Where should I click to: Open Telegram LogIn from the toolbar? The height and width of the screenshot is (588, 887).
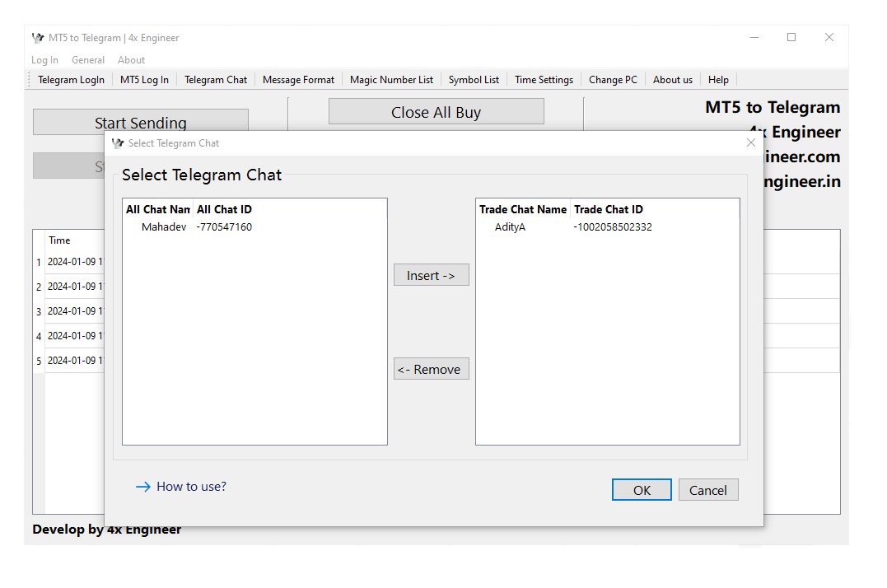[72, 80]
